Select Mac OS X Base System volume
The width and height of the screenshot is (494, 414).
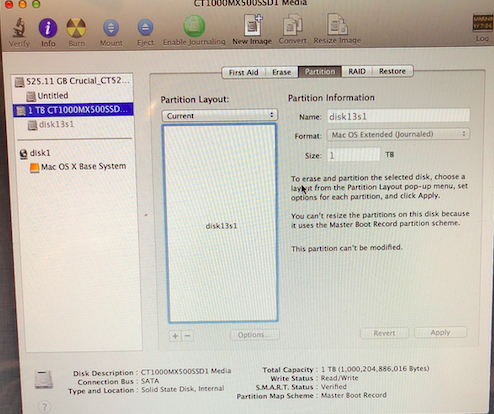[78, 167]
